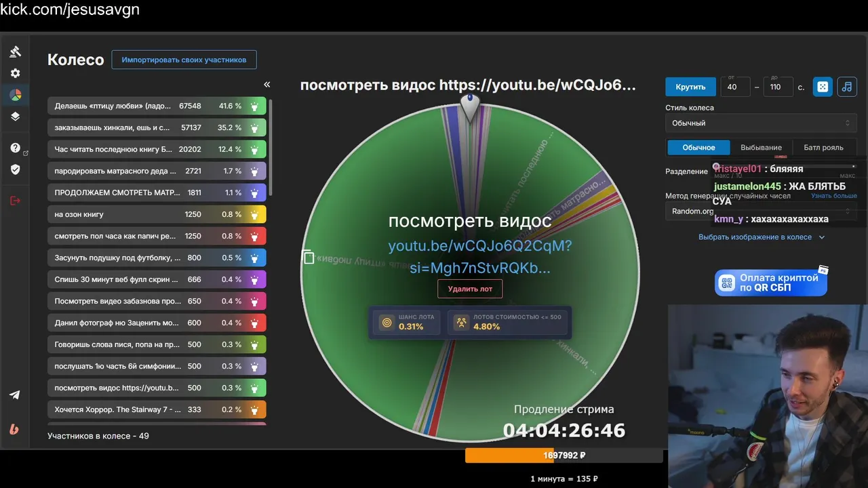
Task: Click 'Импортировать своих участников' button
Action: [x=184, y=60]
